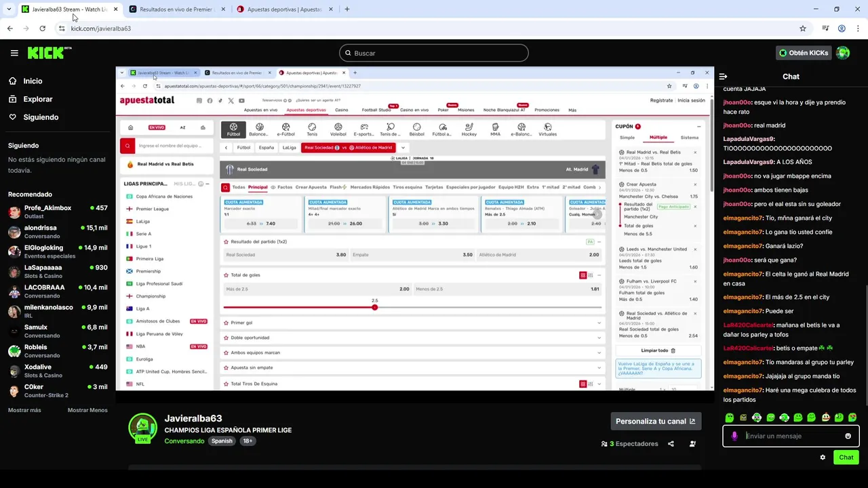Go back in browser history
Viewport: 868px width, 488px height.
pyautogui.click(x=9, y=28)
